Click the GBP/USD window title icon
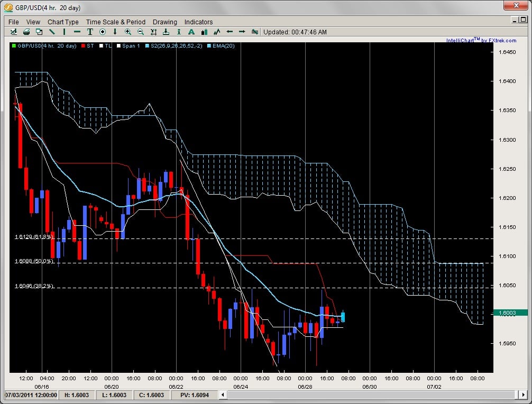This screenshot has width=532, height=404. point(8,7)
